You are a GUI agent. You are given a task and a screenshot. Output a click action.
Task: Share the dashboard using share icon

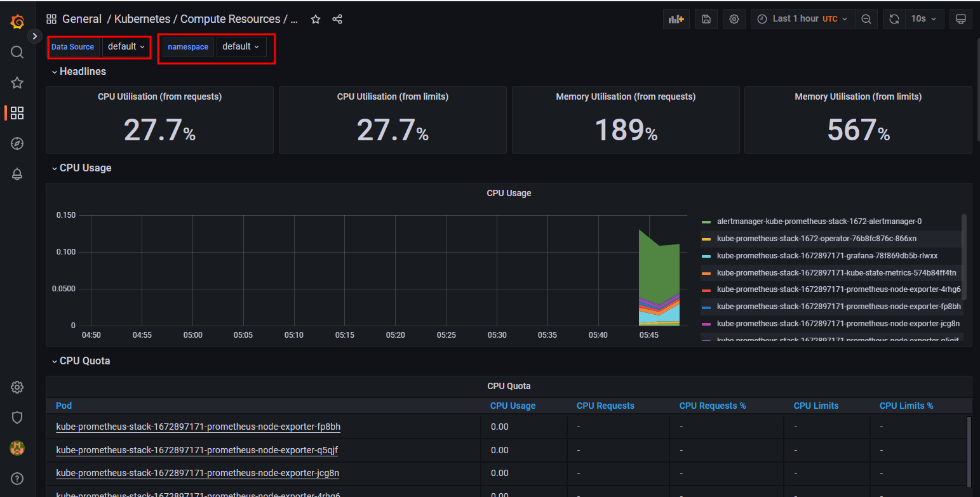tap(337, 19)
